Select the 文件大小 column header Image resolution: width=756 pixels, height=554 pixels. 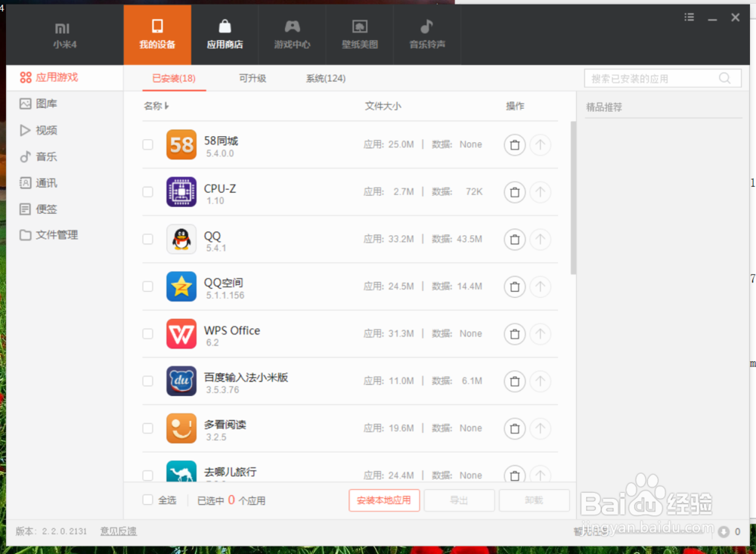coord(383,106)
